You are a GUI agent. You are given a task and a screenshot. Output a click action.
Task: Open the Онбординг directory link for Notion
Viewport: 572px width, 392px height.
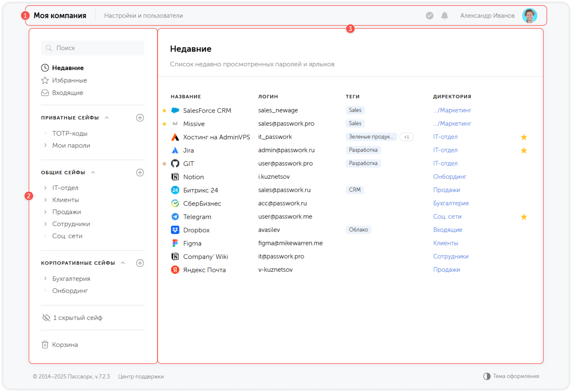click(450, 177)
